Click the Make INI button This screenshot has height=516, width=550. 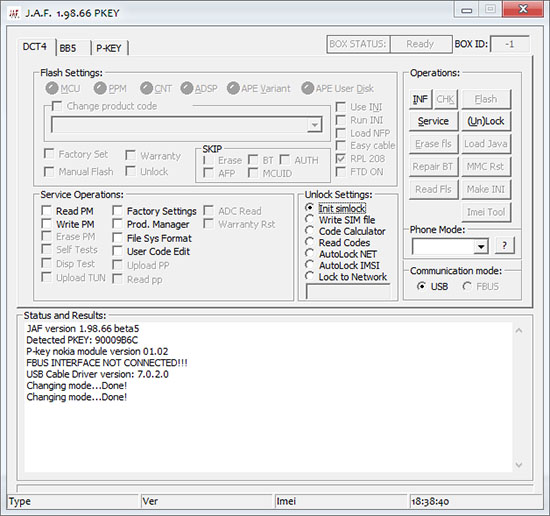pos(486,189)
